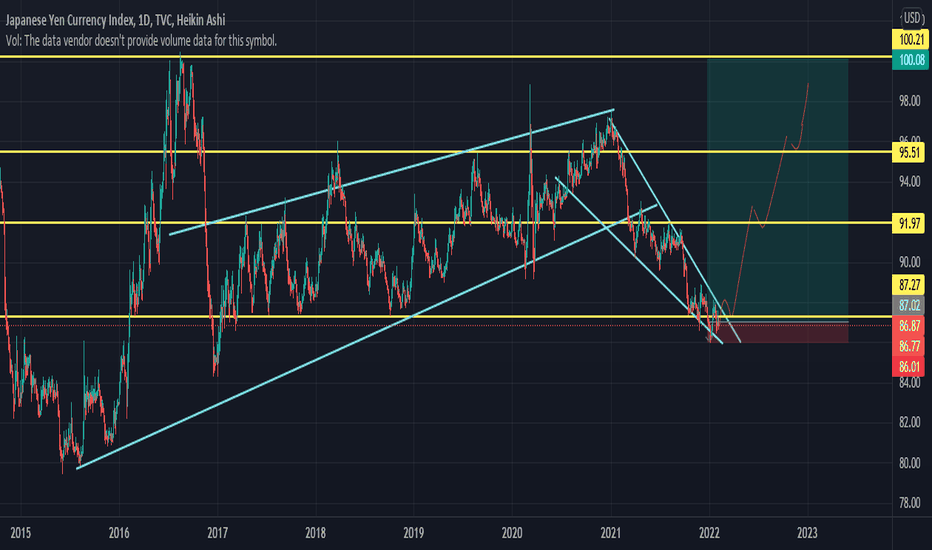This screenshot has height=550, width=932.
Task: Click the volume data unavailable notice
Action: click(x=141, y=40)
